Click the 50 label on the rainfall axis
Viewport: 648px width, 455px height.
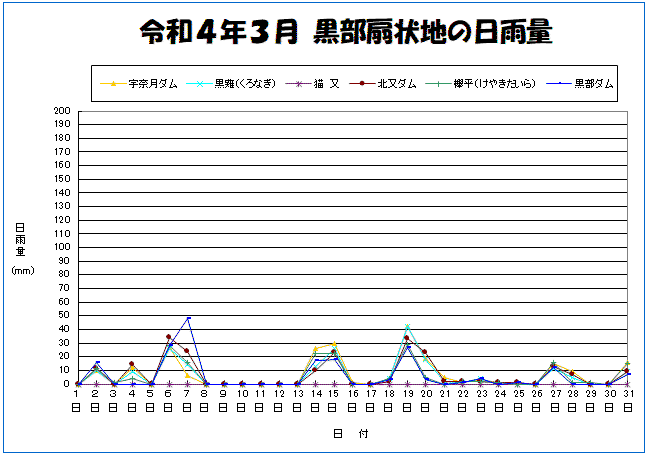(64, 315)
